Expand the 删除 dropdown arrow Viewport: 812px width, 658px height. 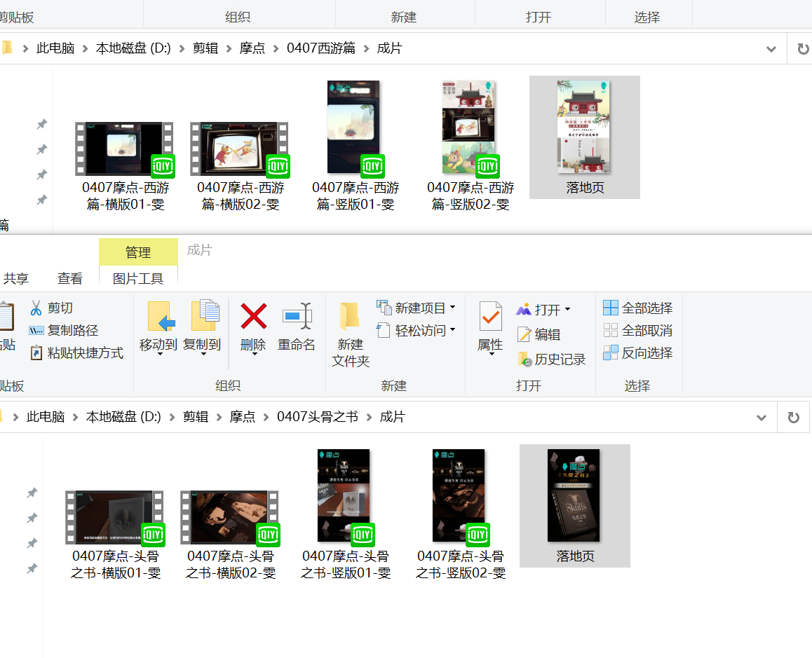(255, 355)
